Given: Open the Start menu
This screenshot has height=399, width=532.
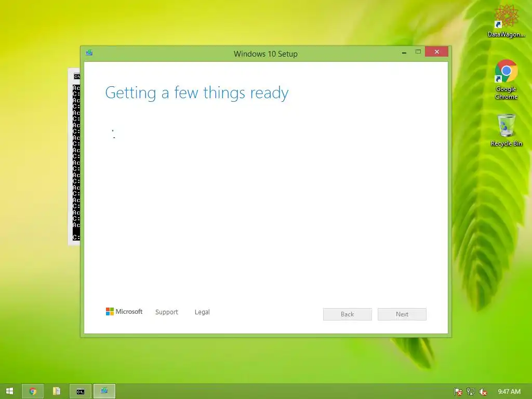Looking at the screenshot, I should pyautogui.click(x=9, y=391).
